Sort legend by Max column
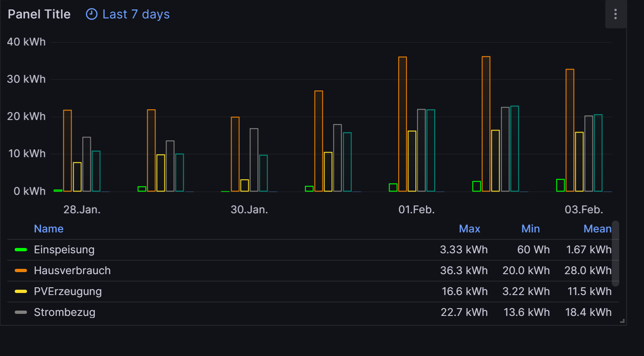 469,229
